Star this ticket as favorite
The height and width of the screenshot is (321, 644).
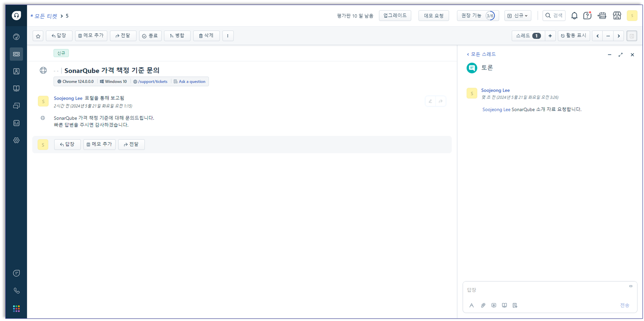point(38,36)
